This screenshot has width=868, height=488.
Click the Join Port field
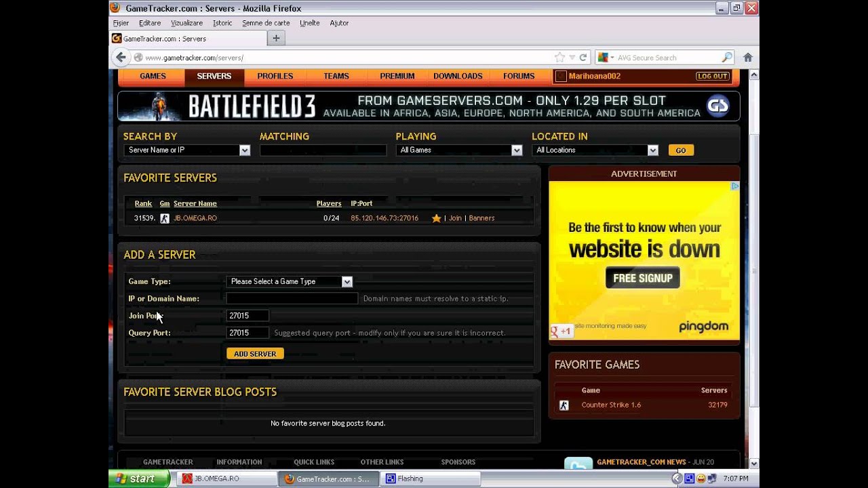(x=248, y=316)
